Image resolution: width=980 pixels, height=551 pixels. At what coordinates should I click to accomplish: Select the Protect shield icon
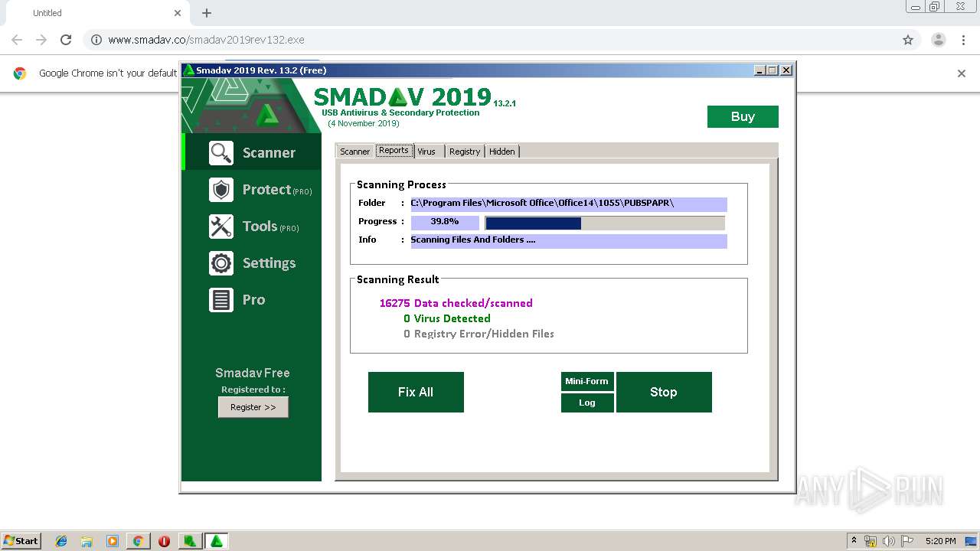(221, 190)
